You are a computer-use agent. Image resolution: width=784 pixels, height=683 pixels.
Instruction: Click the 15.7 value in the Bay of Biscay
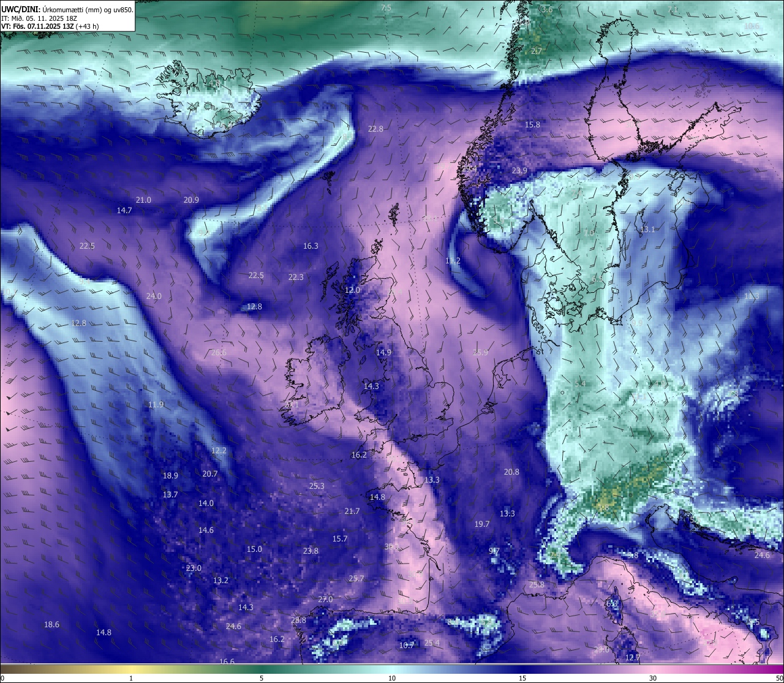pyautogui.click(x=340, y=538)
